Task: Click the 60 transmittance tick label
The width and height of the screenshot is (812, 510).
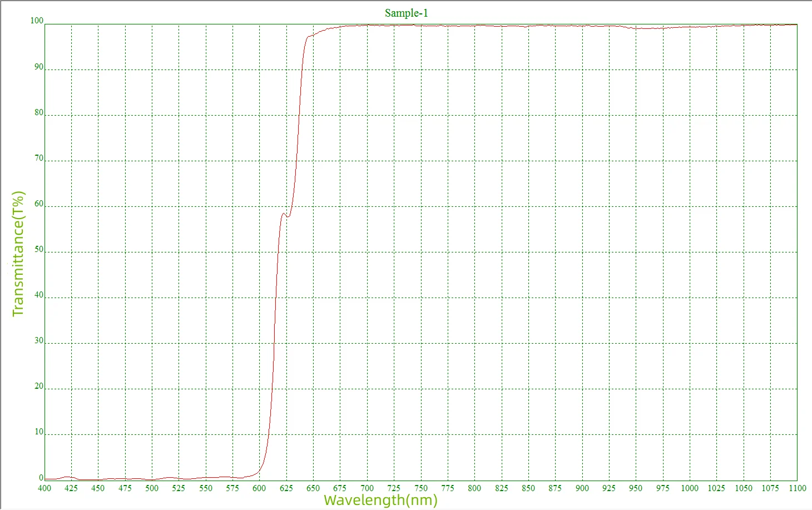Action: [39, 204]
